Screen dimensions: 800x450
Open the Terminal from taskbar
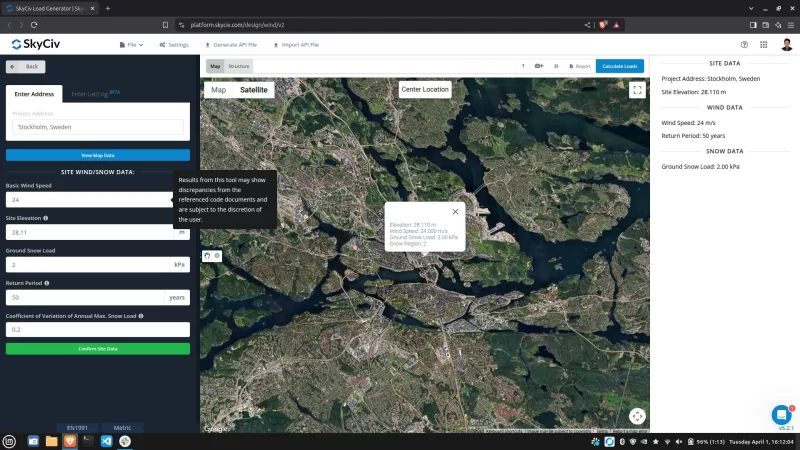(88, 441)
